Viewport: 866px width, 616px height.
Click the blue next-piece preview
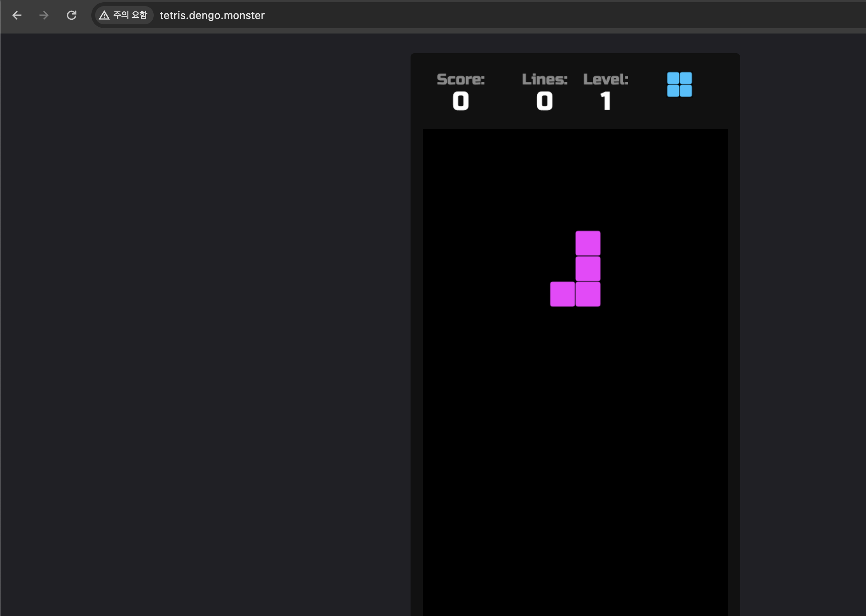(x=679, y=84)
